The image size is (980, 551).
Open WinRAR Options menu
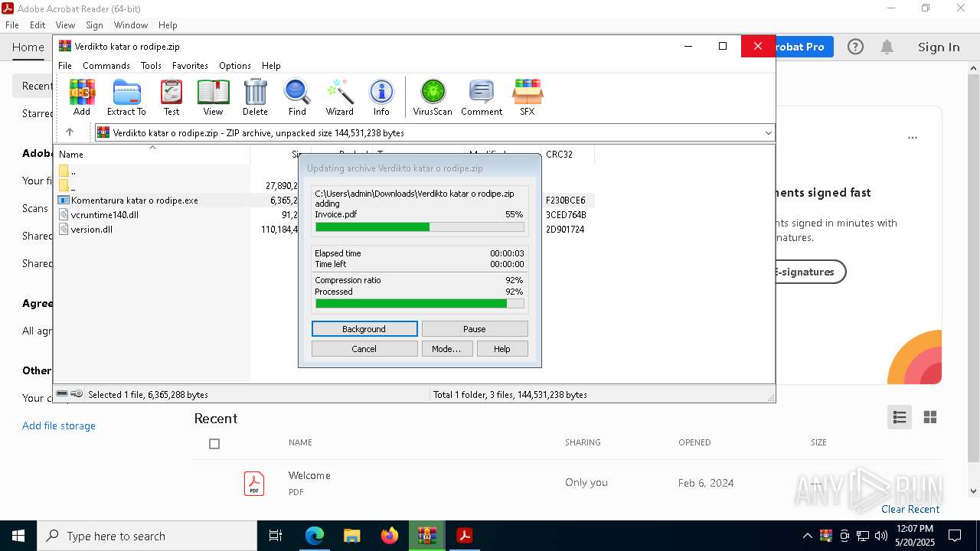tap(235, 66)
